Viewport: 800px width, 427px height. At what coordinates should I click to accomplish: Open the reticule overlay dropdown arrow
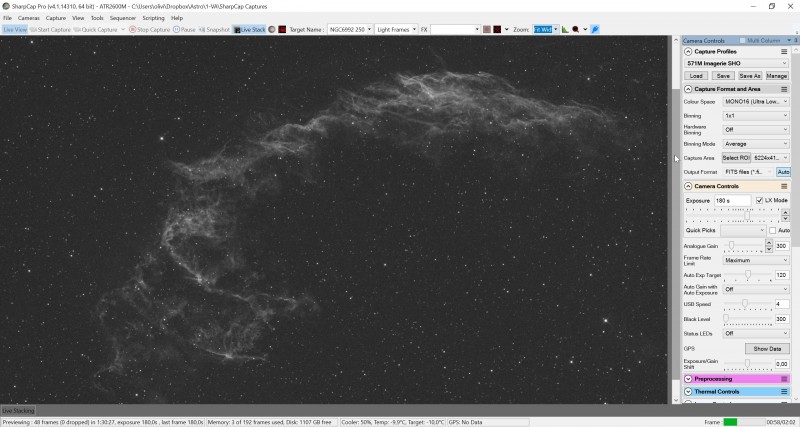click(x=506, y=30)
